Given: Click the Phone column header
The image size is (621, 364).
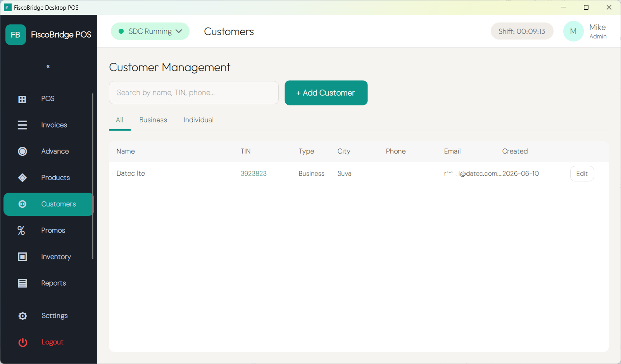Looking at the screenshot, I should [x=396, y=151].
